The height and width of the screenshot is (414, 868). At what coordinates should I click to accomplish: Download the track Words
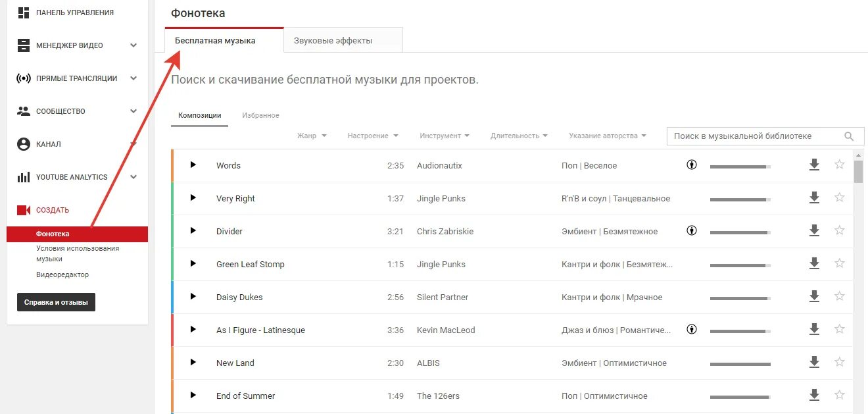(x=814, y=165)
